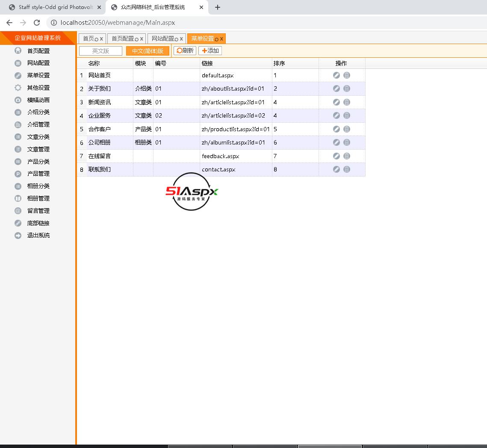The height and width of the screenshot is (448, 487).
Task: Switch to the 首页 tab
Action: 88,38
